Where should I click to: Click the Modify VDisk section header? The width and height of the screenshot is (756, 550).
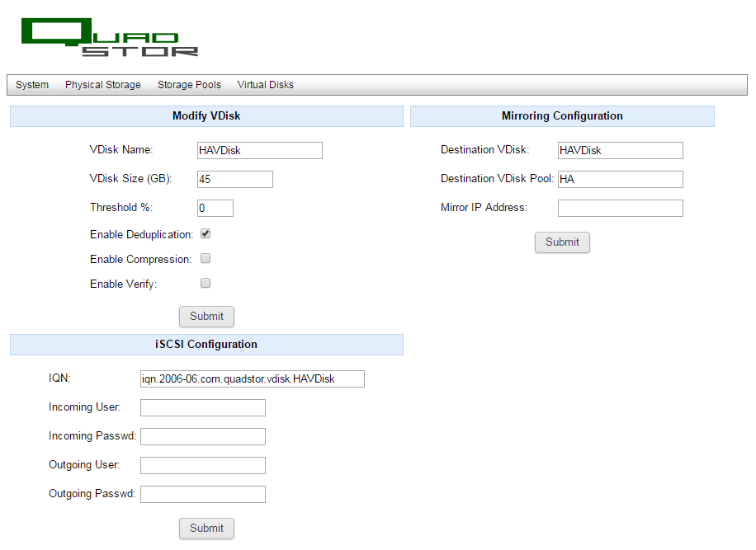click(206, 116)
